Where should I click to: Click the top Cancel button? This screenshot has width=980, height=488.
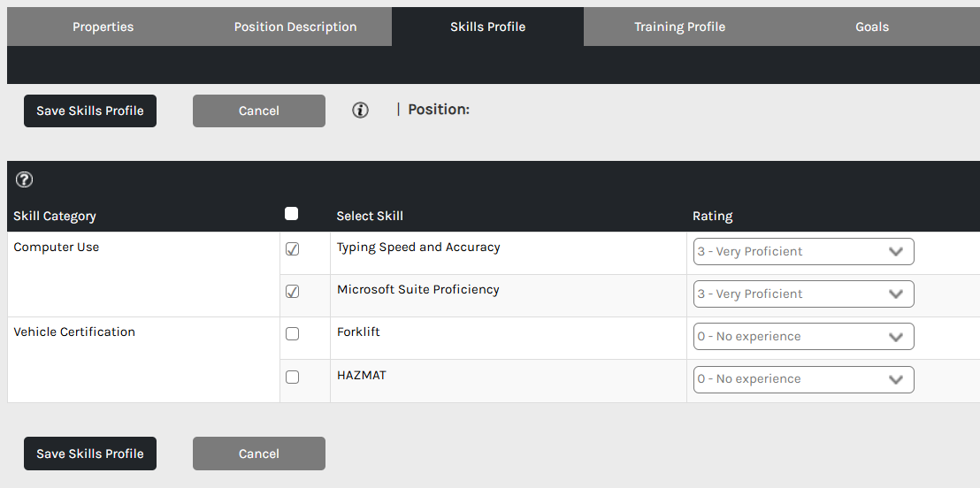pos(259,111)
